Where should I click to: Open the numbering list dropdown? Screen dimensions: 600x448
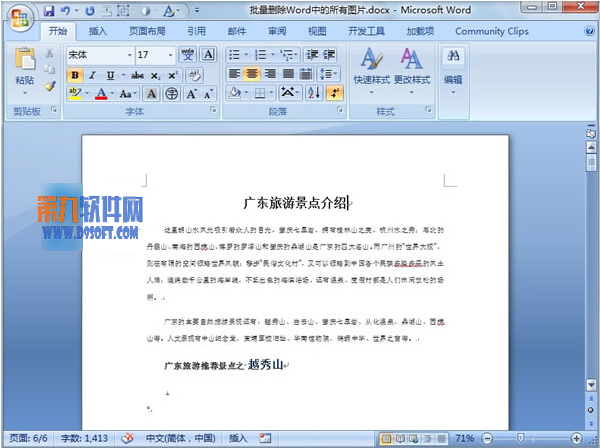click(273, 55)
